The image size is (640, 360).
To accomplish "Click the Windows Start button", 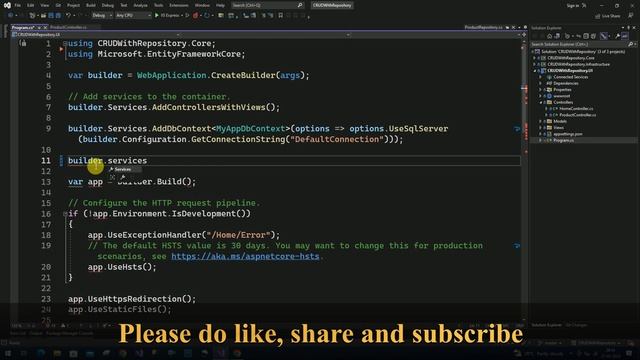I will pyautogui.click(x=8, y=353).
